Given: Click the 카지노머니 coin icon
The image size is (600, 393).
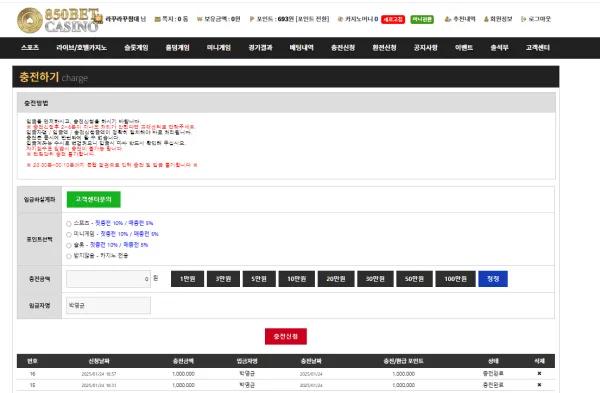Looking at the screenshot, I should (340, 19).
